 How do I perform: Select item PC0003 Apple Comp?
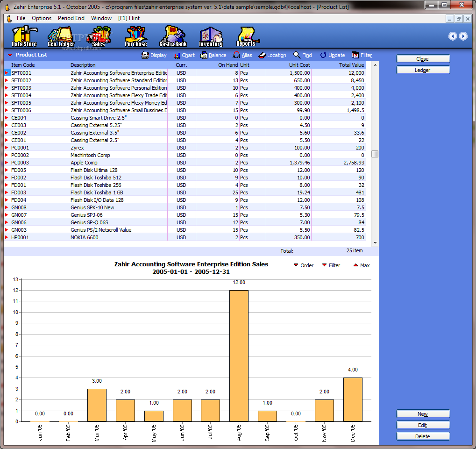(185, 163)
